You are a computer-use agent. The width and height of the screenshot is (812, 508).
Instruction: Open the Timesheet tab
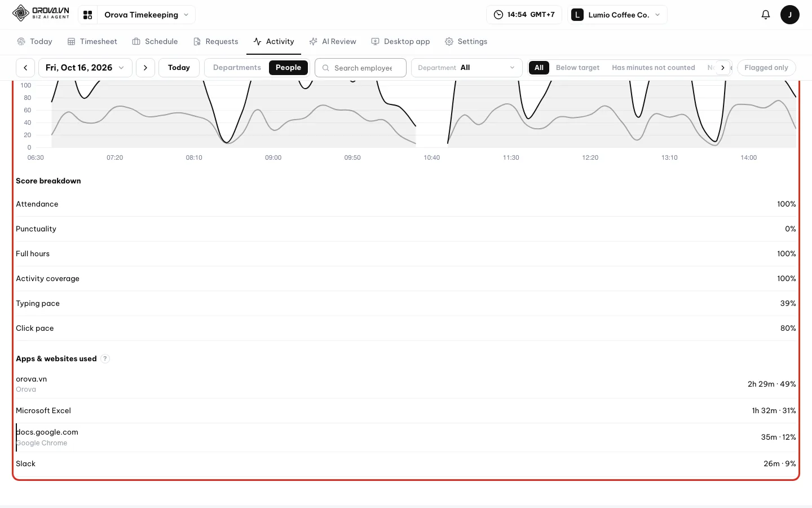tap(92, 42)
